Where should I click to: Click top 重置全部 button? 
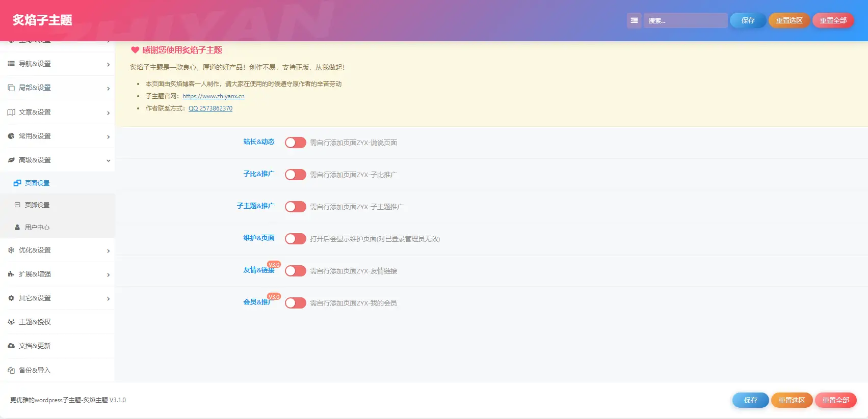click(x=833, y=20)
